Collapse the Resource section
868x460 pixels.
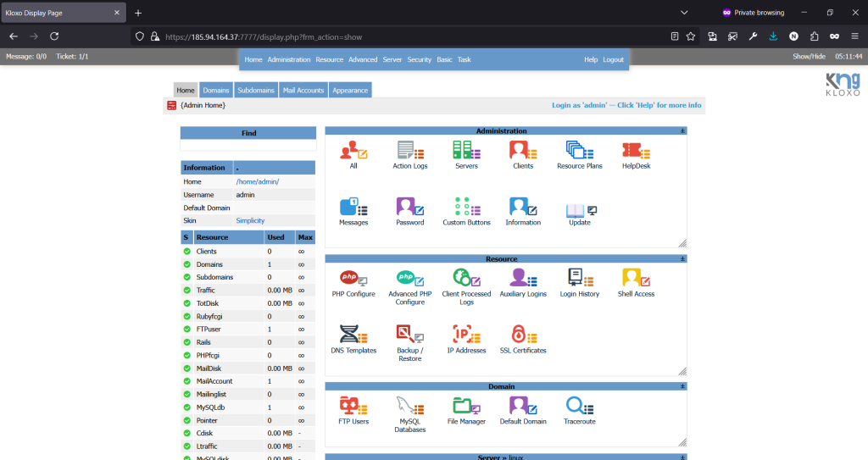click(x=682, y=258)
